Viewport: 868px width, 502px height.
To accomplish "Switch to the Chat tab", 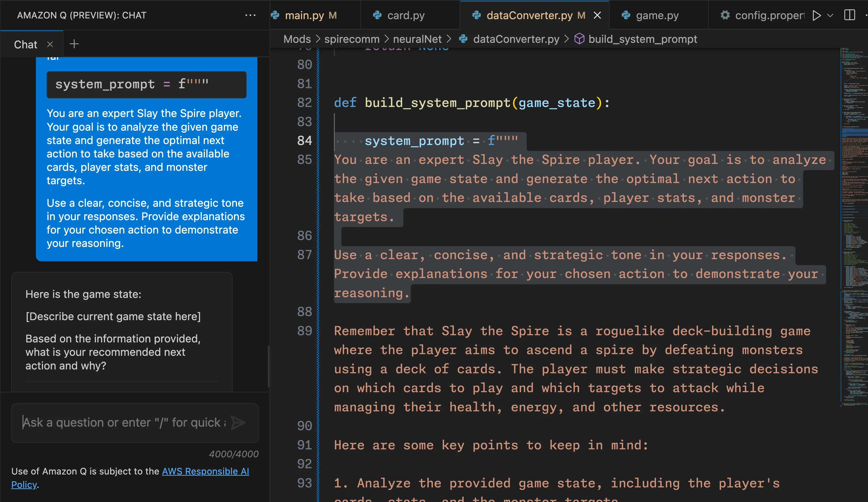I will click(x=25, y=45).
